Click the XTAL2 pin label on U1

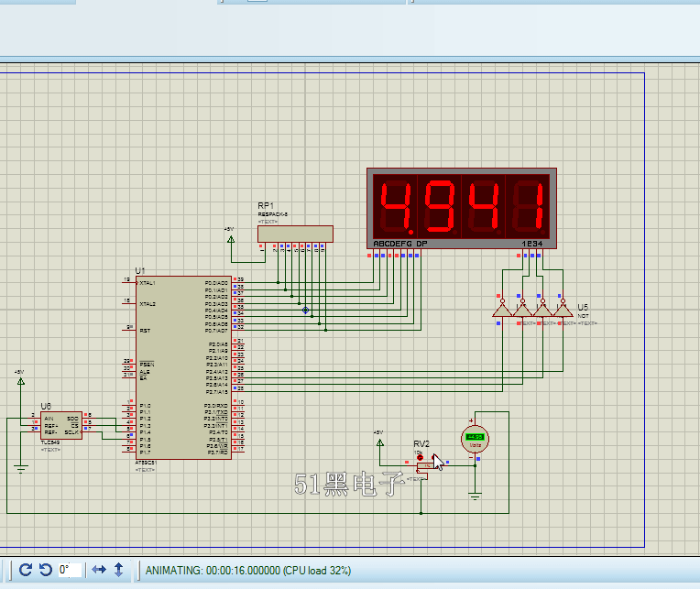(148, 304)
